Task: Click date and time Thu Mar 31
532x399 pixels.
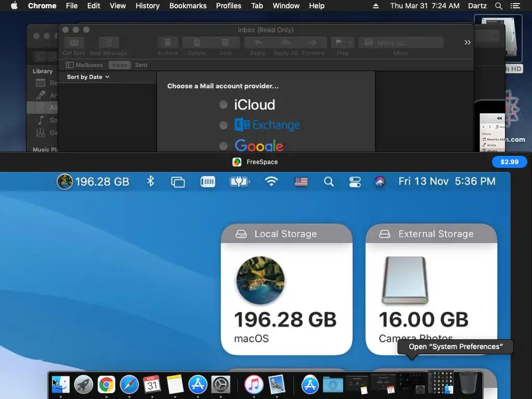Action: tap(425, 6)
